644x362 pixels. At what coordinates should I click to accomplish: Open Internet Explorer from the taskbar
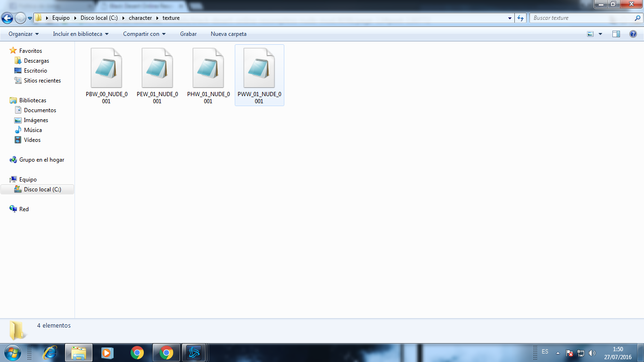[50, 353]
